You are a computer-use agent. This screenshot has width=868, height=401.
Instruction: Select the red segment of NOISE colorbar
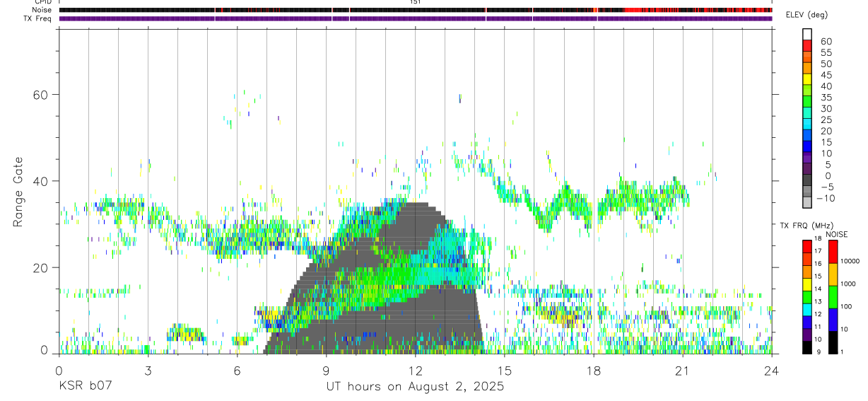[x=833, y=252]
